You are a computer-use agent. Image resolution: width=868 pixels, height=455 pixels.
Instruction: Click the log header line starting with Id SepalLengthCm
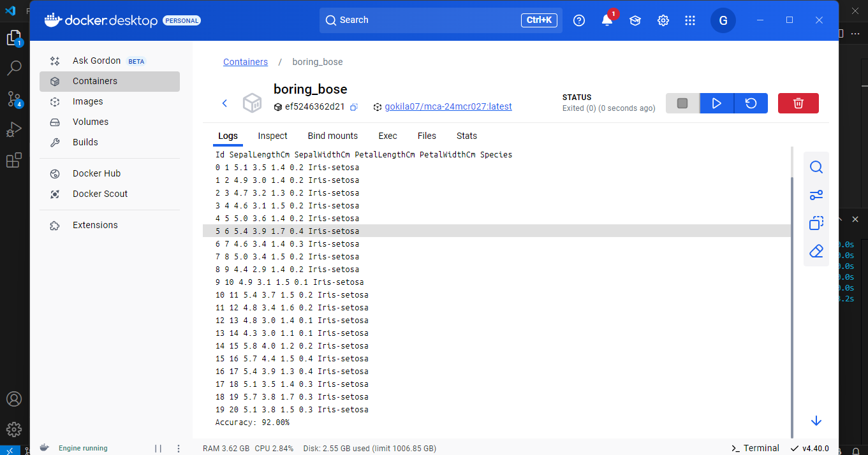click(364, 155)
